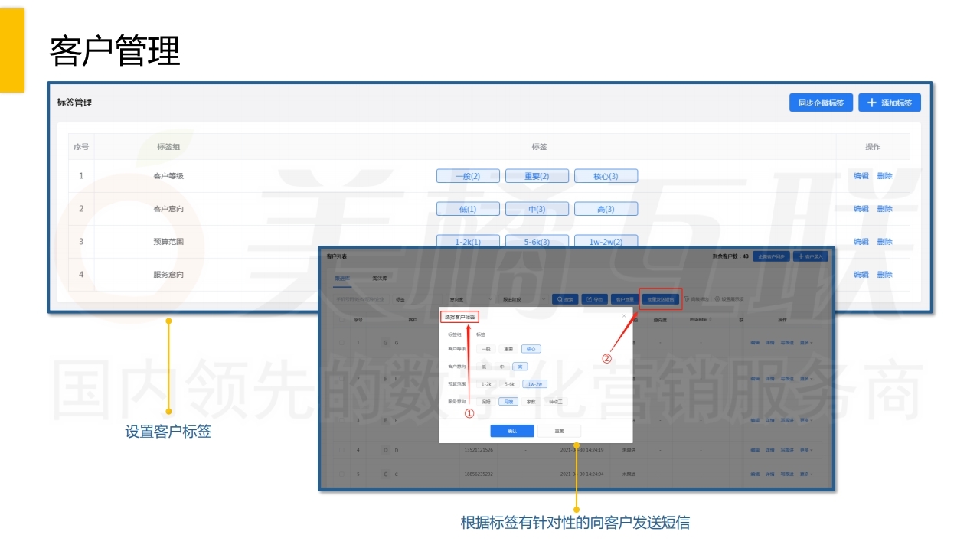Screen dimensions: 980x551
Task: Click 删除 link for 客户等级 tag group
Action: point(885,176)
